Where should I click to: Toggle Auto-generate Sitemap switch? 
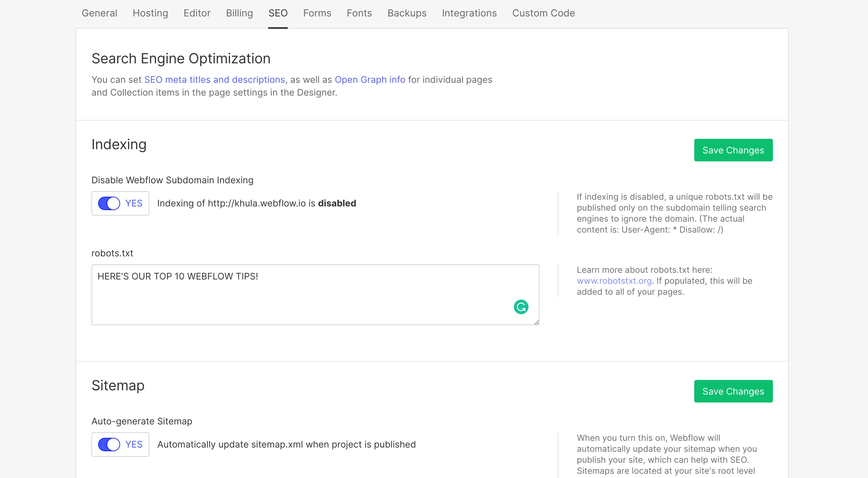coord(109,444)
